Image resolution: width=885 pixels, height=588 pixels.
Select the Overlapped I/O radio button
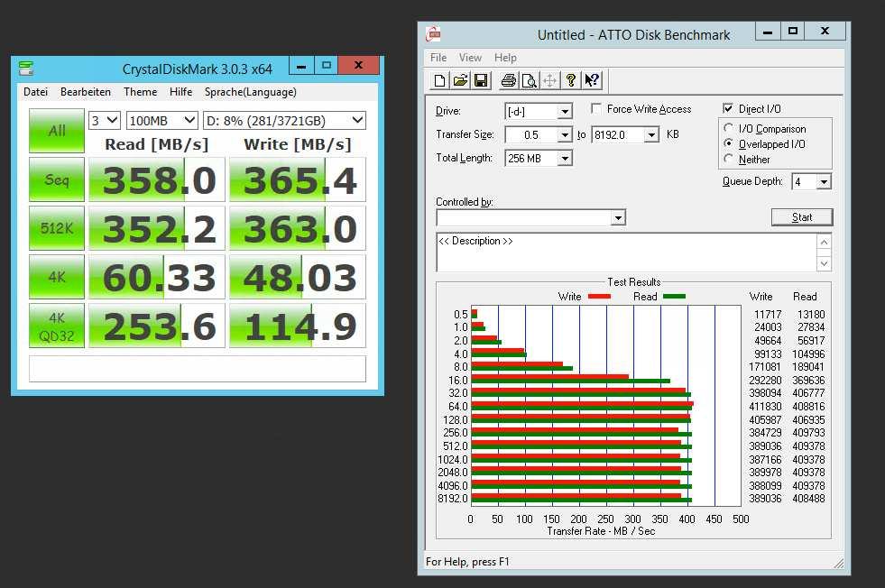(729, 143)
